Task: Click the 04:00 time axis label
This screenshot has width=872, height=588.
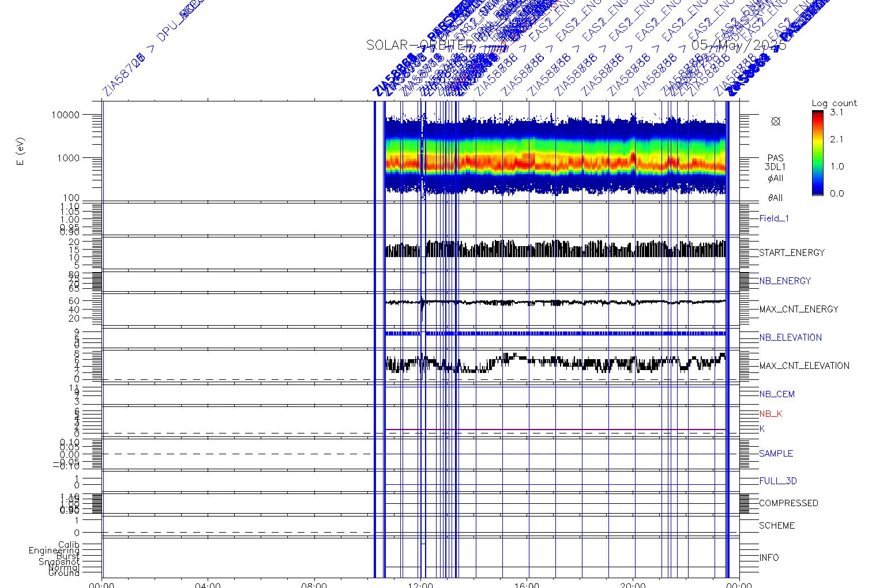Action: pyautogui.click(x=208, y=585)
